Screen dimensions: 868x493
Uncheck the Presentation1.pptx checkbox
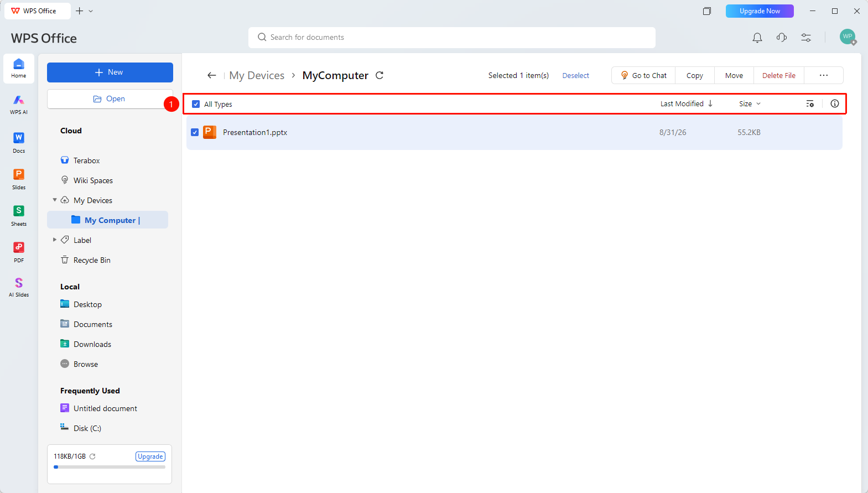click(195, 132)
